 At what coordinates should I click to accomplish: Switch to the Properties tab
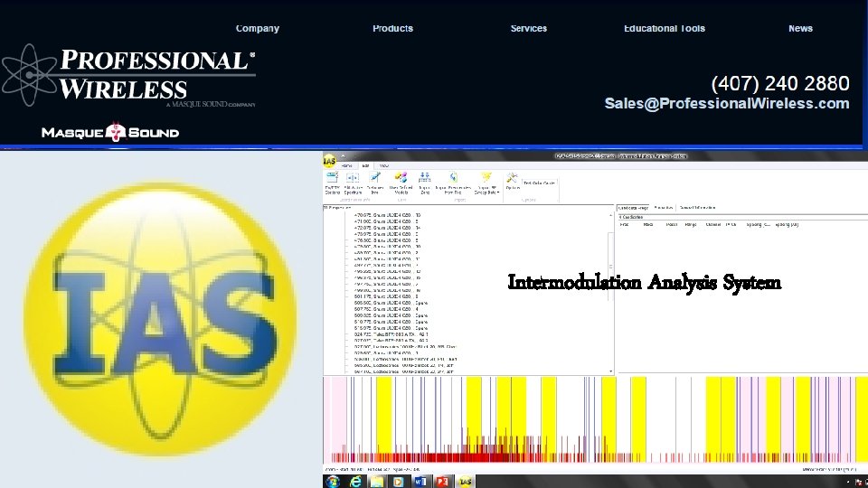[663, 208]
